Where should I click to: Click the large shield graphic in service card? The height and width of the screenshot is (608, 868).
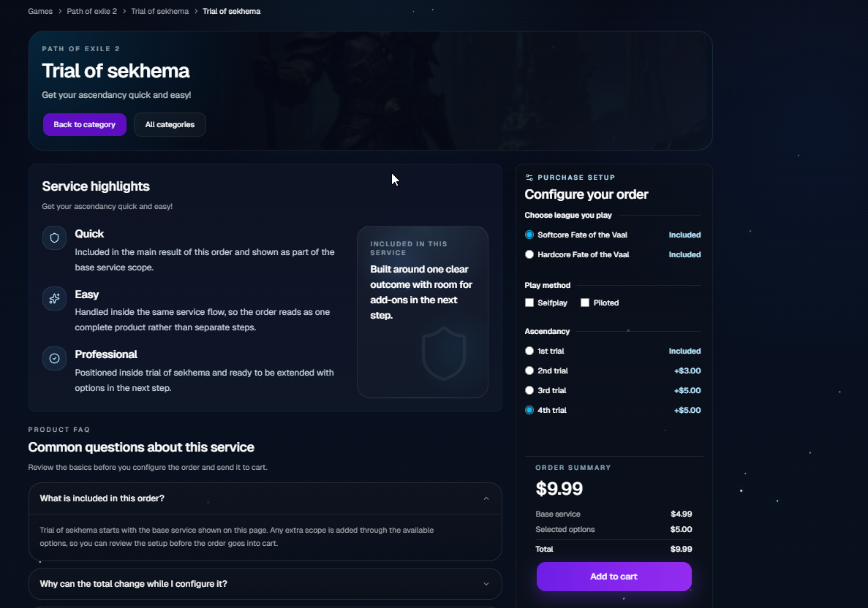(x=444, y=354)
